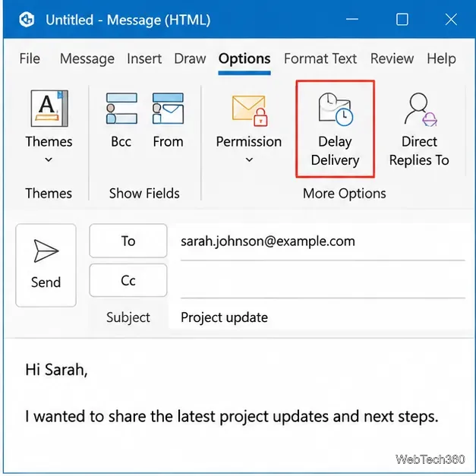476x476 pixels.
Task: Switch to the Message tab
Action: pos(87,58)
